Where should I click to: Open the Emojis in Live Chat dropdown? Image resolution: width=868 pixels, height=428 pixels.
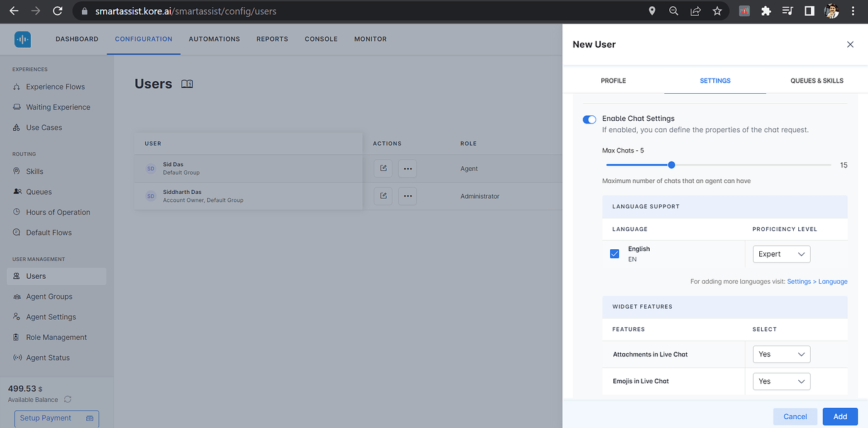pos(781,381)
